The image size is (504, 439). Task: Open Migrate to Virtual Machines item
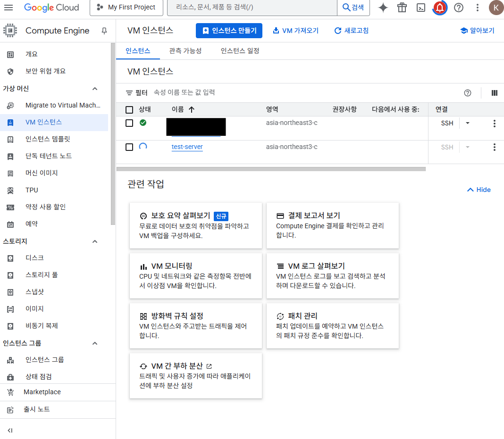coord(54,105)
